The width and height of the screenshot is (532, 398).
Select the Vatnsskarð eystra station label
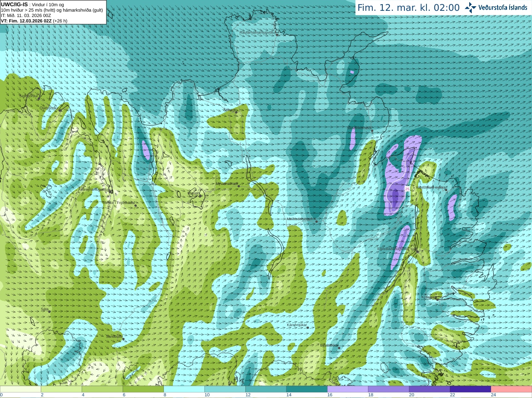(431, 187)
